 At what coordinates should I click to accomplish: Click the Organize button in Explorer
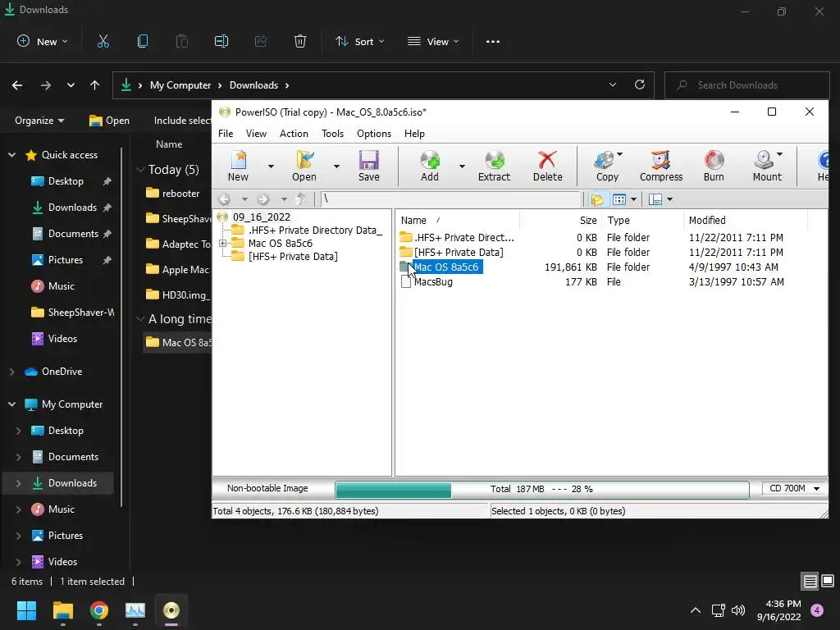pyautogui.click(x=39, y=121)
